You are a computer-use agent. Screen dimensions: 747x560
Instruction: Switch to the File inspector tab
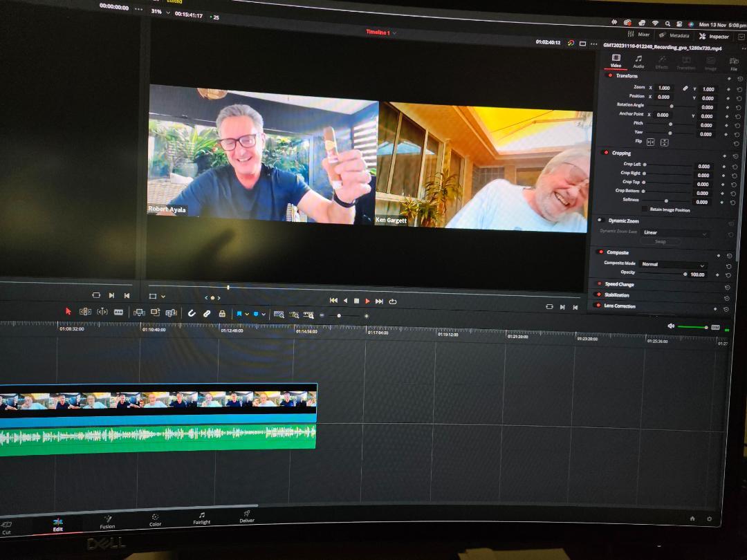(734, 64)
